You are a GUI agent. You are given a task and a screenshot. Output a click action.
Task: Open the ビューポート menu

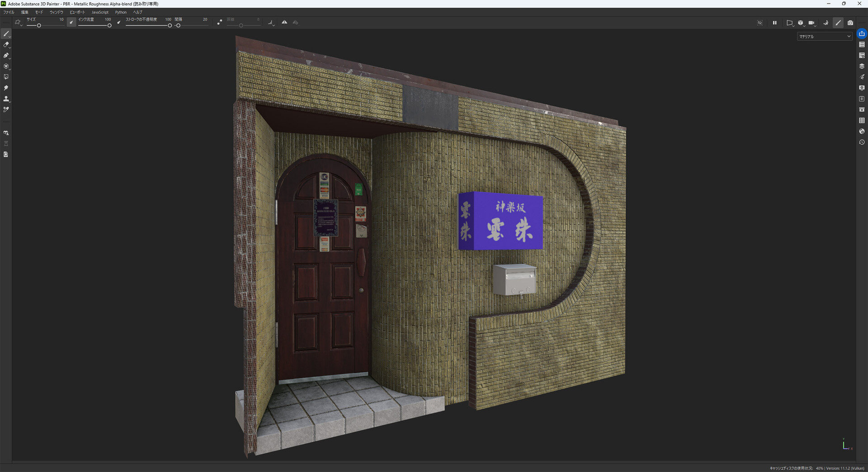point(77,12)
